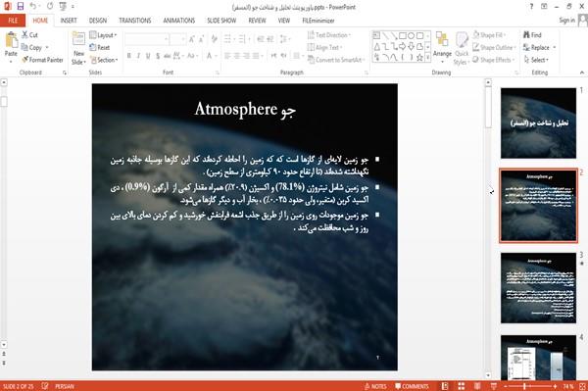Viewport: 588px width, 391px height.
Task: Click the Undo arrow icon
Action: pyautogui.click(x=33, y=6)
